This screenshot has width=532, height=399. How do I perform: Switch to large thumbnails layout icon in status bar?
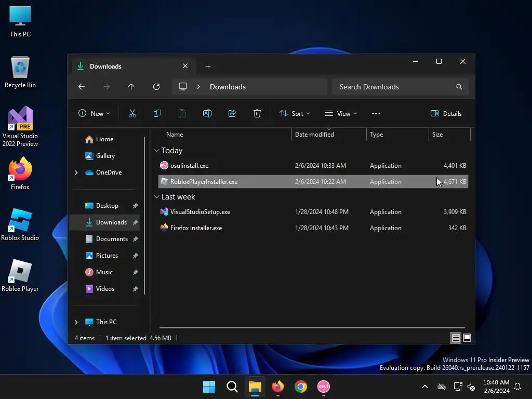coord(467,338)
